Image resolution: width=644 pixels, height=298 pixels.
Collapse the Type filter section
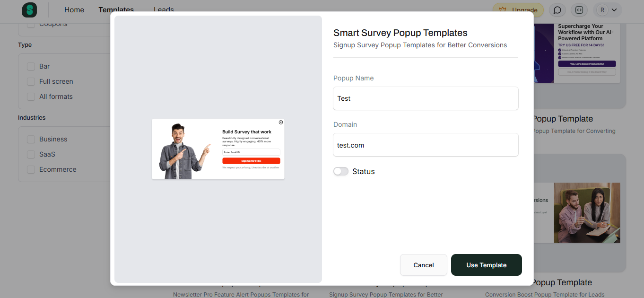[x=25, y=45]
